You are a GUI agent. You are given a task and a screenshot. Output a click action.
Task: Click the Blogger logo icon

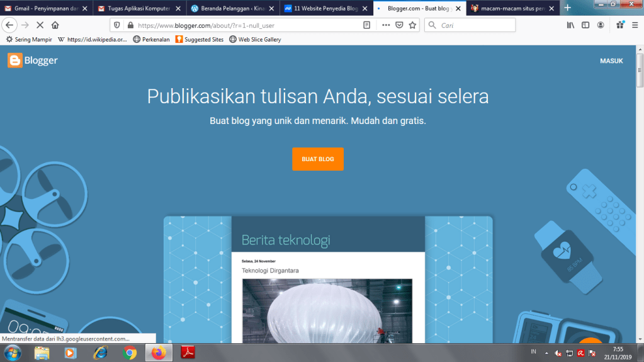click(x=15, y=60)
